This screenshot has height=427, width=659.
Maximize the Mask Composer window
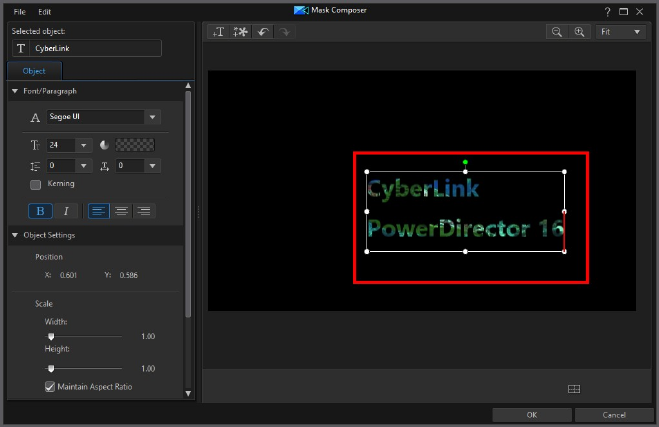point(624,12)
